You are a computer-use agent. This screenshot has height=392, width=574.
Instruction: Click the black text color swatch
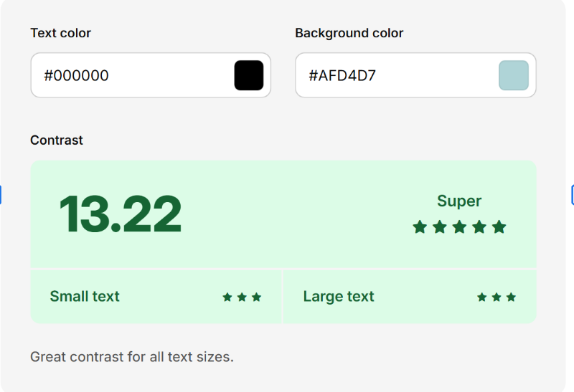click(249, 75)
